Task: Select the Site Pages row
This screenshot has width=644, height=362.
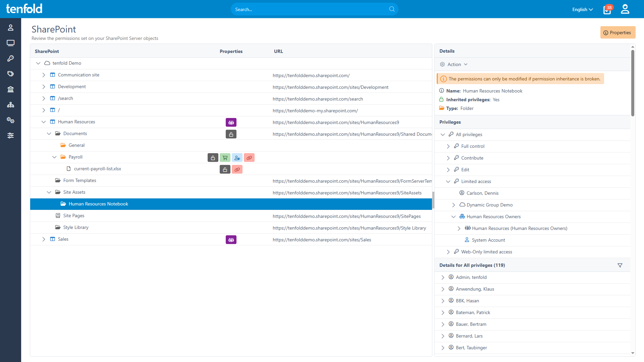Action: 231,216
